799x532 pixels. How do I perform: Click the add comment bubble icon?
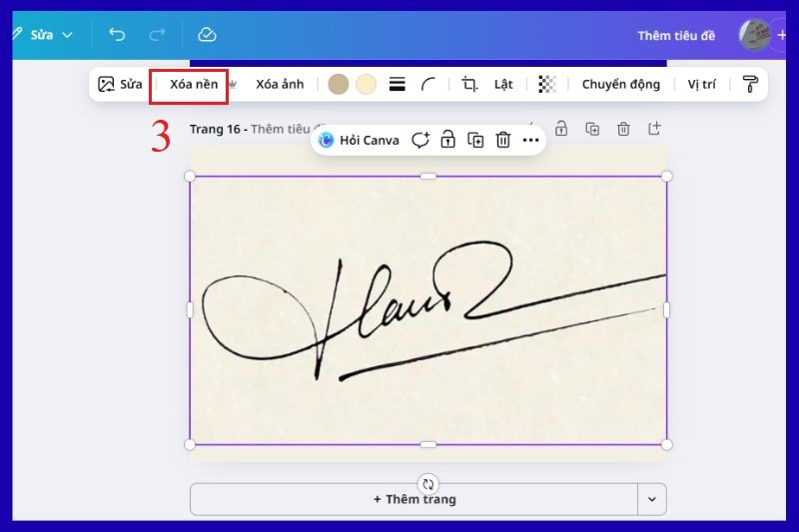coord(420,140)
